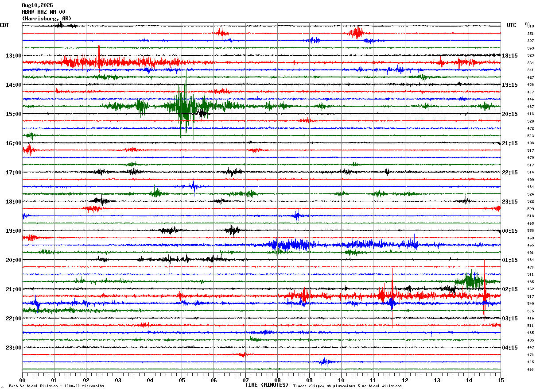Viewport: 536px width, 392px height.
Task: Click the DC offset value 558
Action: click(x=530, y=231)
